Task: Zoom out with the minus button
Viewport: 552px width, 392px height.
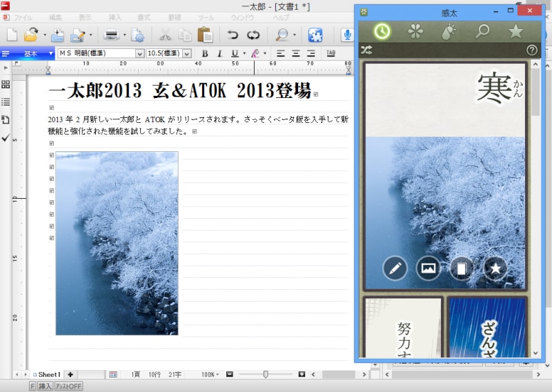Action: pyautogui.click(x=230, y=374)
